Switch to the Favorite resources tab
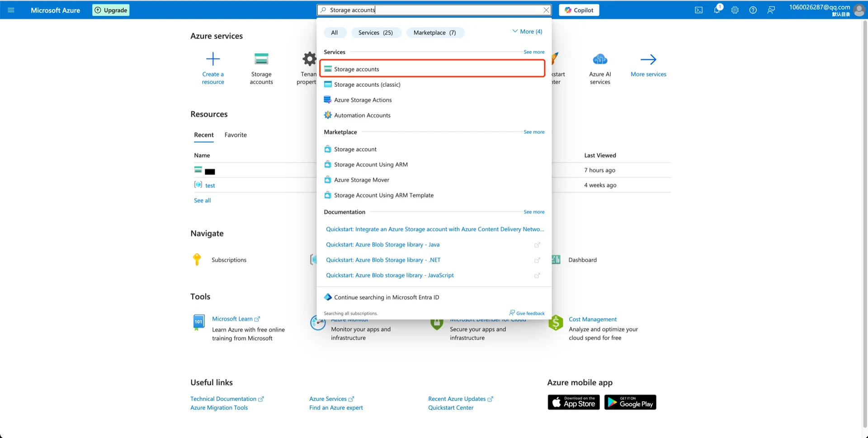Screen dimensions: 868x438 236,135
